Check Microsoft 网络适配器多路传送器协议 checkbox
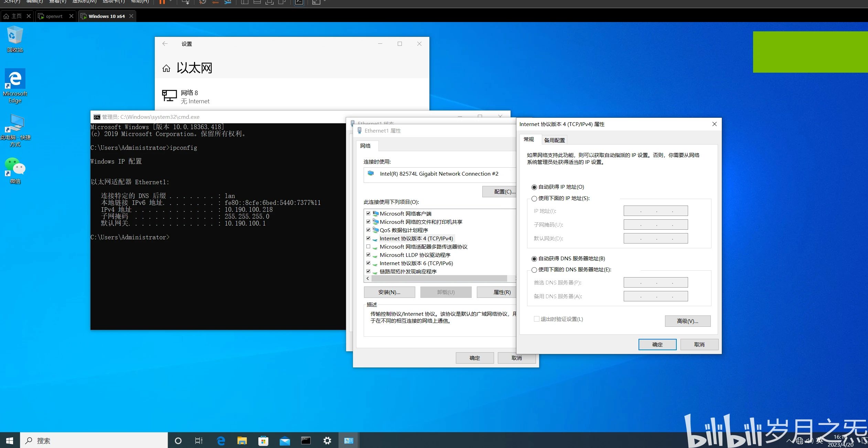The width and height of the screenshot is (868, 448). (x=368, y=247)
